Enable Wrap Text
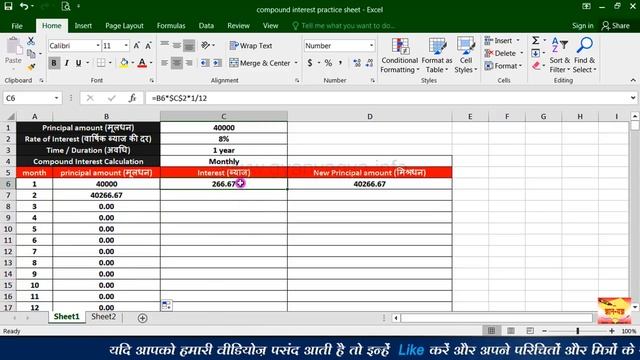Viewport: 640px width, 360px height. pos(251,45)
